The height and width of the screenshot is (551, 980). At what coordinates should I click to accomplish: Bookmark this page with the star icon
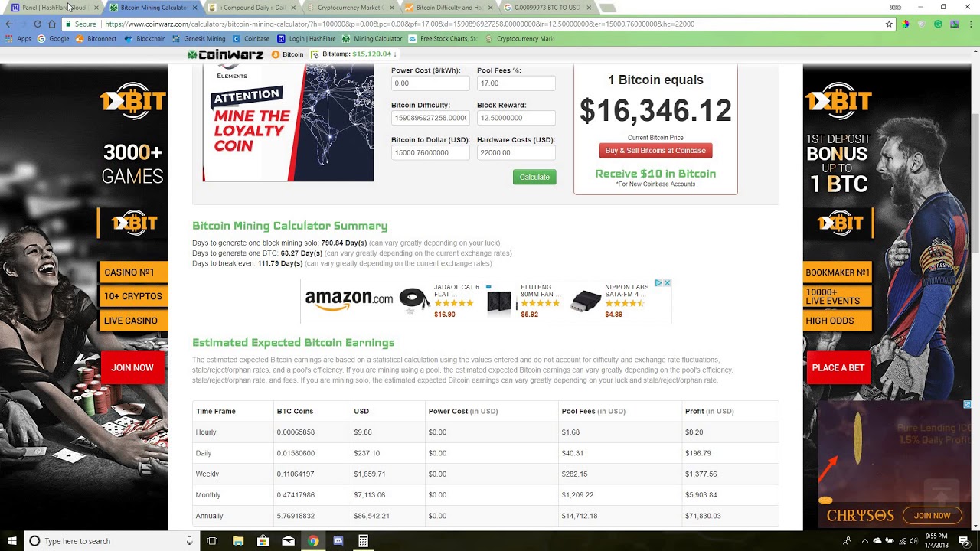pyautogui.click(x=889, y=24)
